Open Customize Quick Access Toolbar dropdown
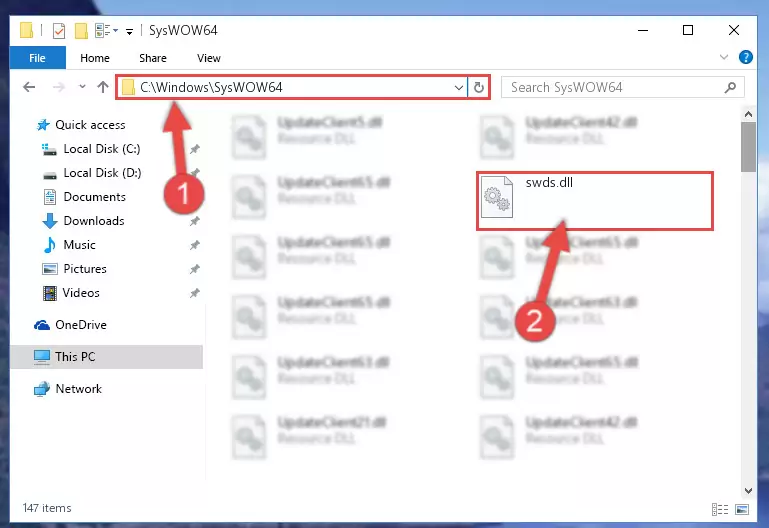769x528 pixels. [129, 31]
